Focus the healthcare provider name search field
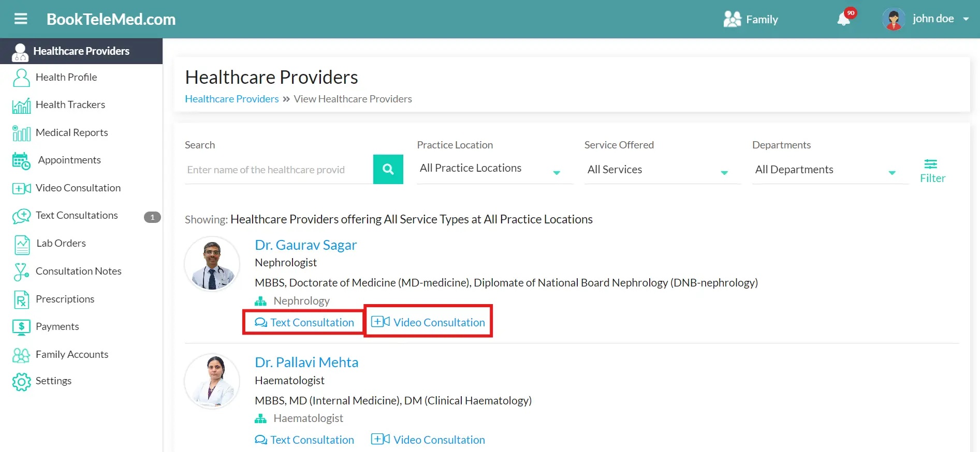980x452 pixels. coord(279,170)
